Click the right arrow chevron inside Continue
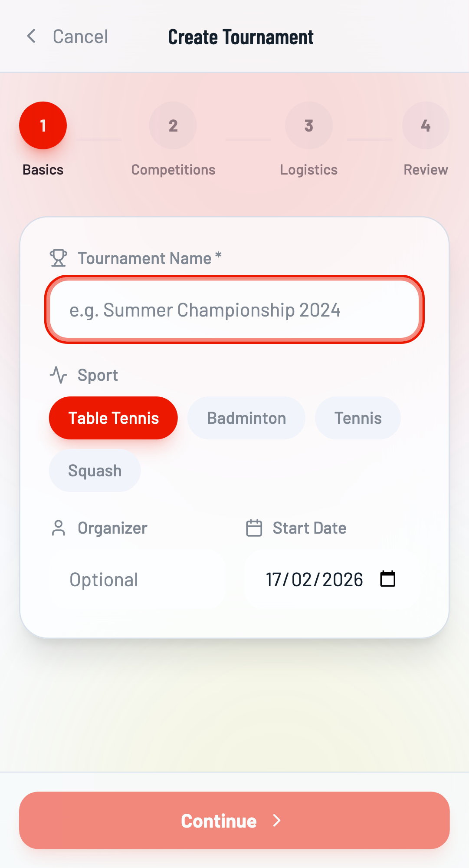This screenshot has height=868, width=469. point(277,820)
